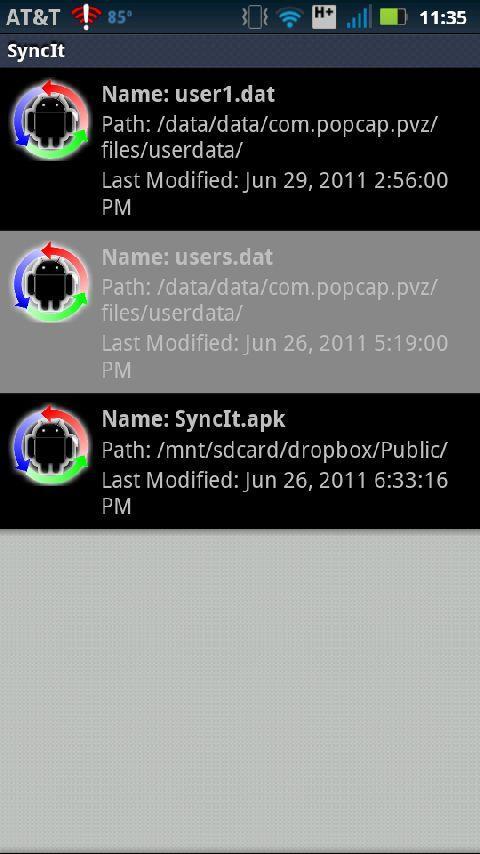Tap the /mnt/sdcard/dropbox/Public/ path text

coord(275,450)
